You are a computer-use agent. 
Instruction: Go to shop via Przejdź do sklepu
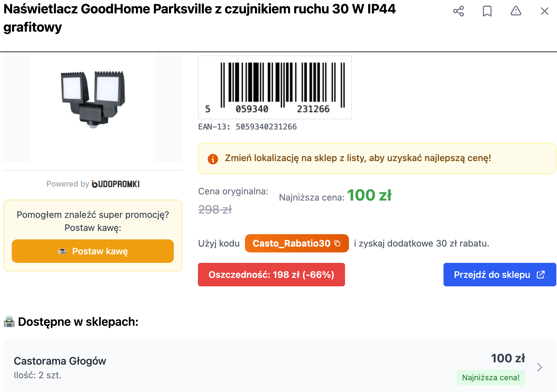[x=492, y=275]
